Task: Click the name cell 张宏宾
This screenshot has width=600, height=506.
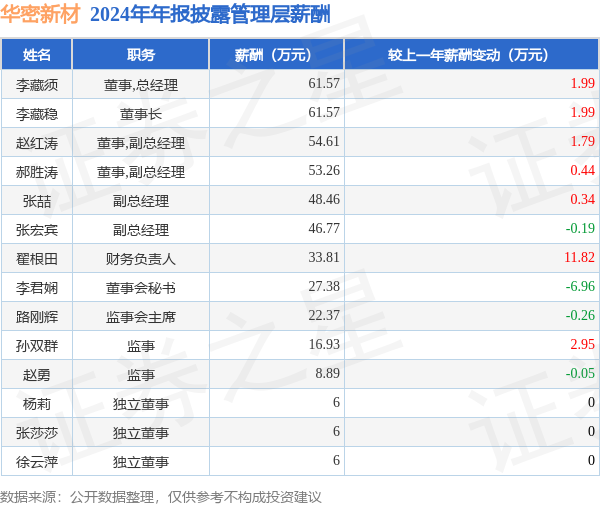Action: pyautogui.click(x=37, y=230)
